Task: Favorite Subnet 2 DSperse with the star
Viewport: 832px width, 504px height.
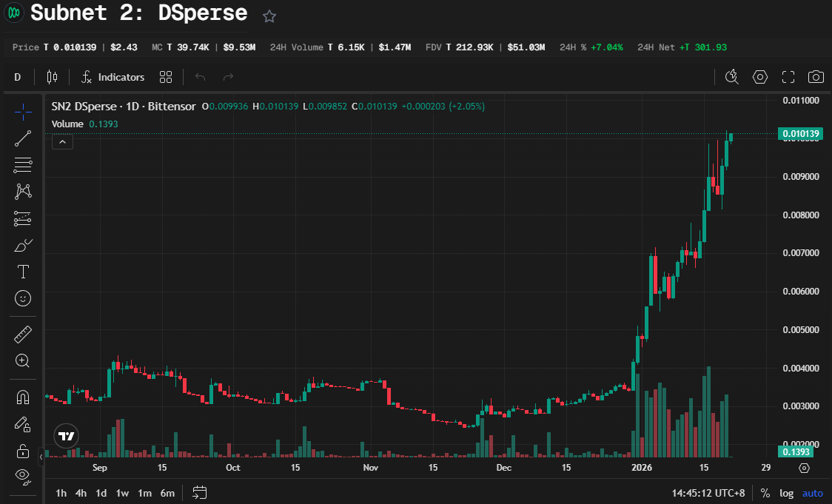Action: click(x=269, y=15)
